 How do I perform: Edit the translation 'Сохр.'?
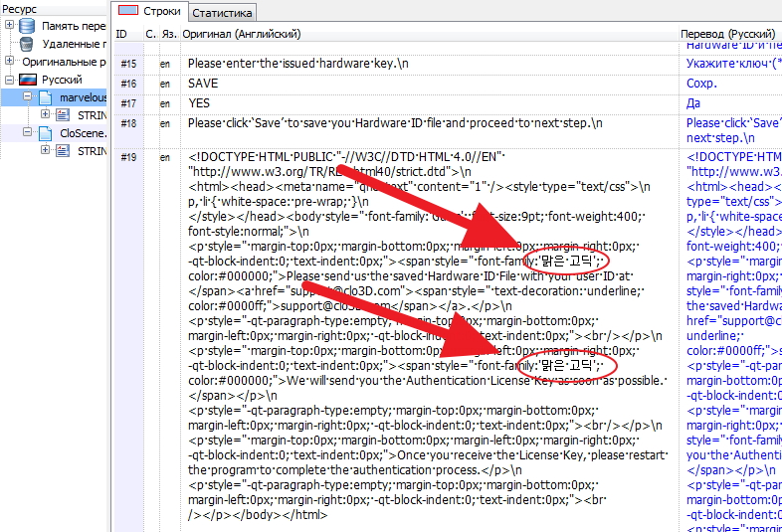701,84
